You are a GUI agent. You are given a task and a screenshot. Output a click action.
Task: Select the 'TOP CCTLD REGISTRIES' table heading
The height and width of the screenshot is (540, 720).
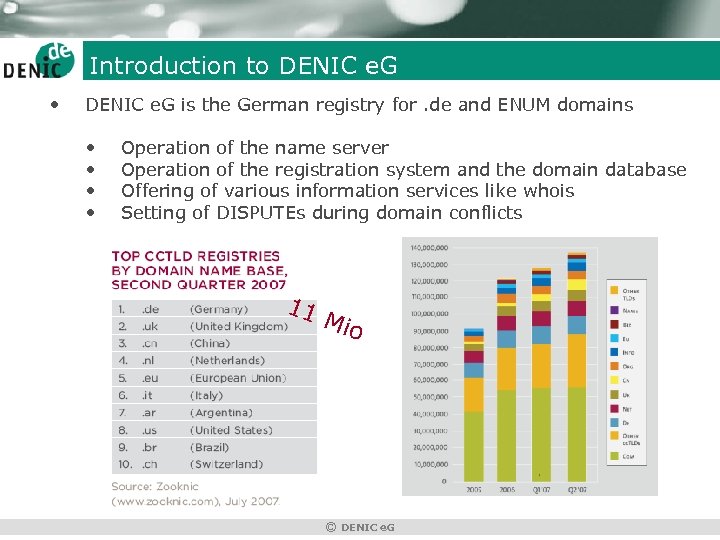199,270
